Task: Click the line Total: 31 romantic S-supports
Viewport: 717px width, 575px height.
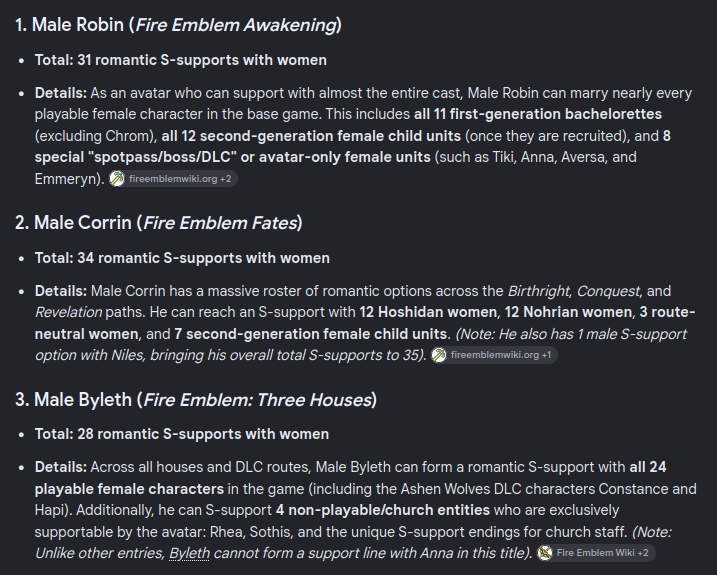Action: click(x=181, y=60)
